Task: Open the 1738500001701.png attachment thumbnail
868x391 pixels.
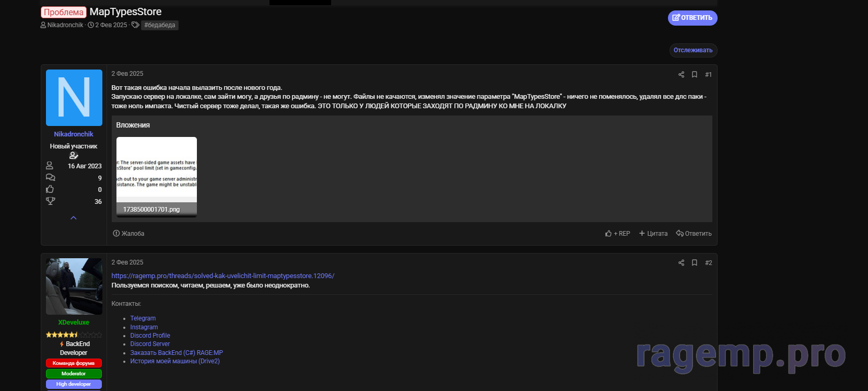Action: (157, 177)
